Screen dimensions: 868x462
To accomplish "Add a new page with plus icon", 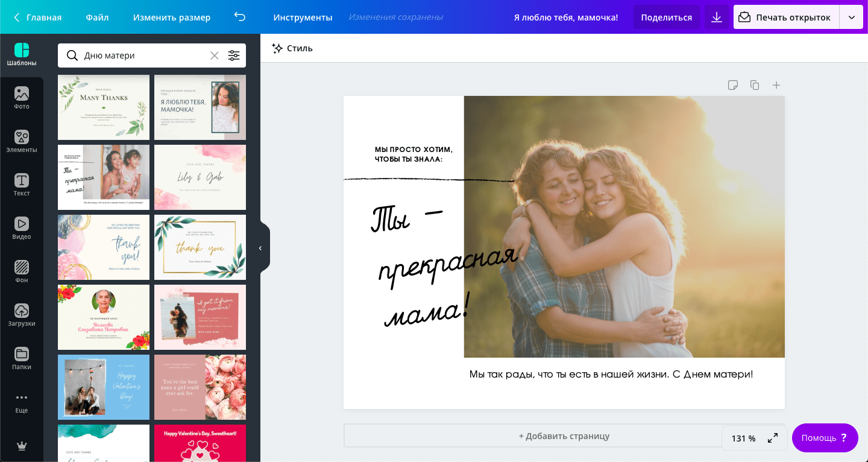I will tap(776, 85).
